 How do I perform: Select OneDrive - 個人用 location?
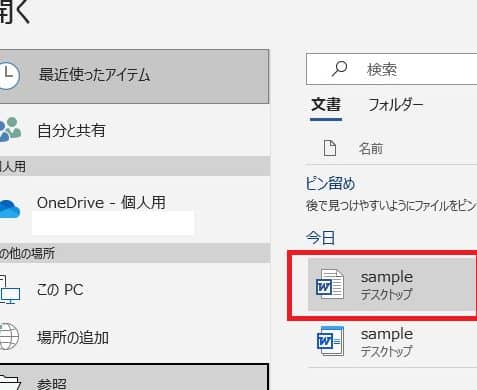tap(134, 209)
